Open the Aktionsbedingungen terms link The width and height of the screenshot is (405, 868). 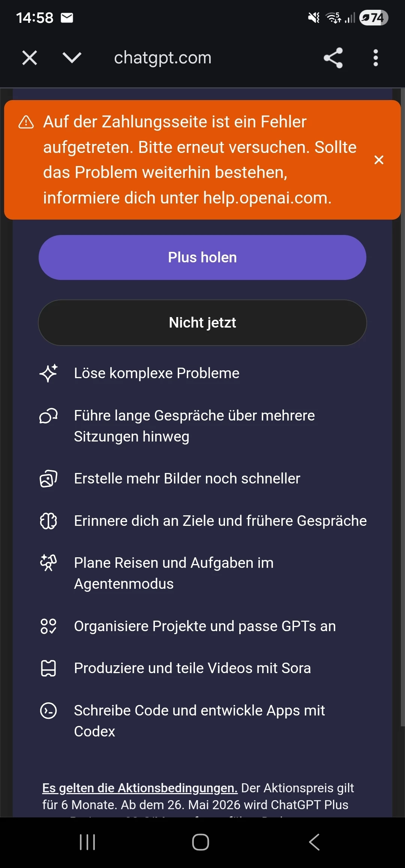click(140, 788)
